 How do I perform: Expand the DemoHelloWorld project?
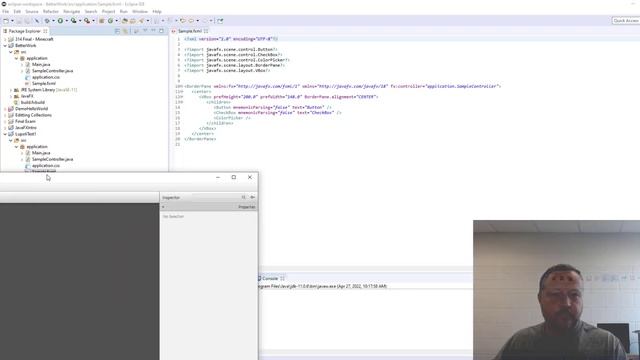(5, 109)
